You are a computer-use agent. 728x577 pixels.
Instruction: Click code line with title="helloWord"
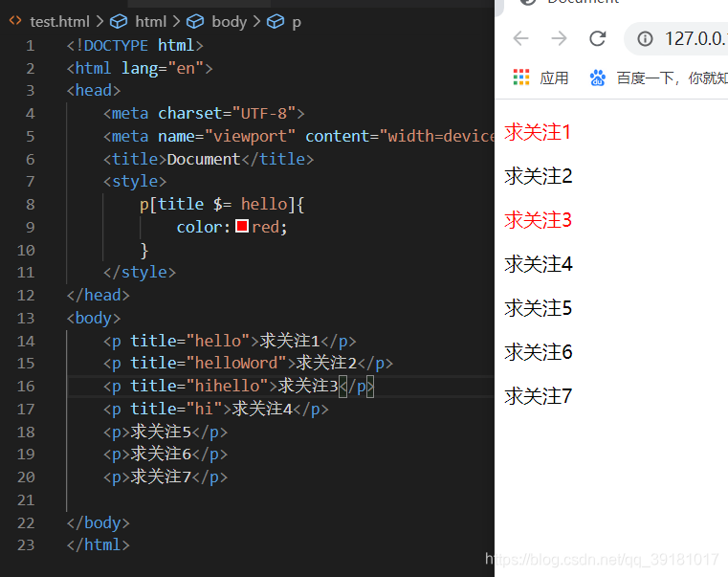pos(248,363)
